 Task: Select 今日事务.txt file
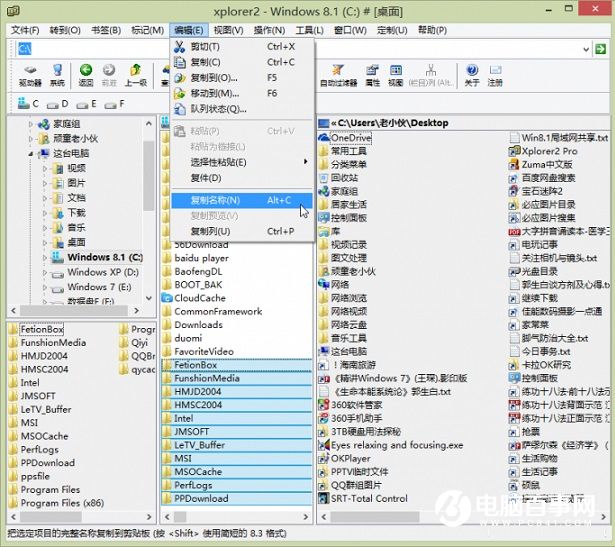pyautogui.click(x=546, y=351)
